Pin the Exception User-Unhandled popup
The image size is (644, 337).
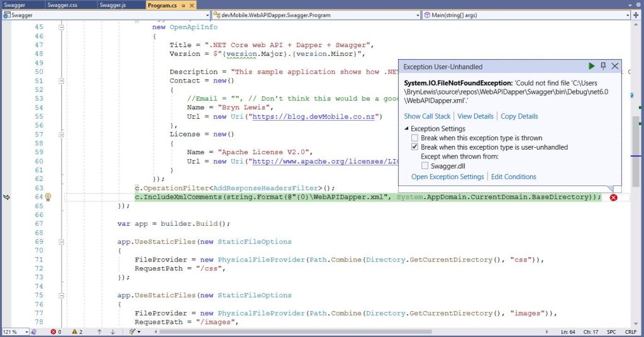pos(603,66)
